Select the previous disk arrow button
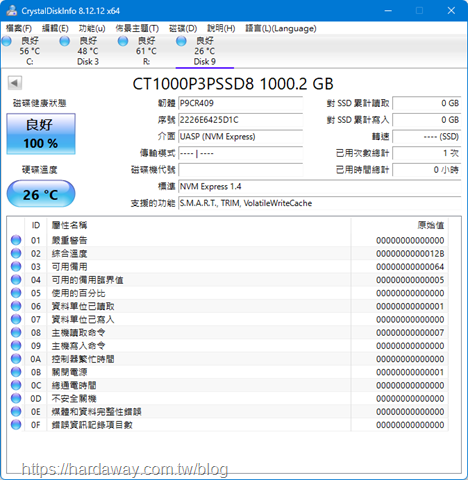This screenshot has width=468, height=480. 15,83
